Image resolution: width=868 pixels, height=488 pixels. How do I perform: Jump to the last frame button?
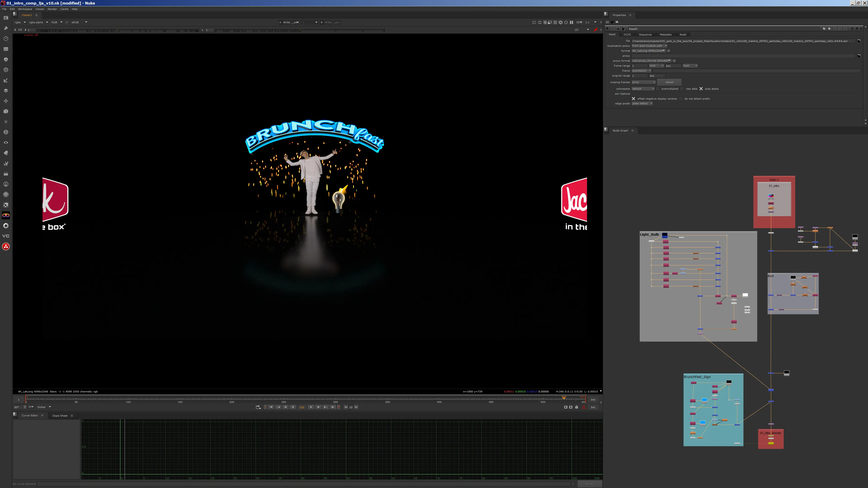point(333,407)
